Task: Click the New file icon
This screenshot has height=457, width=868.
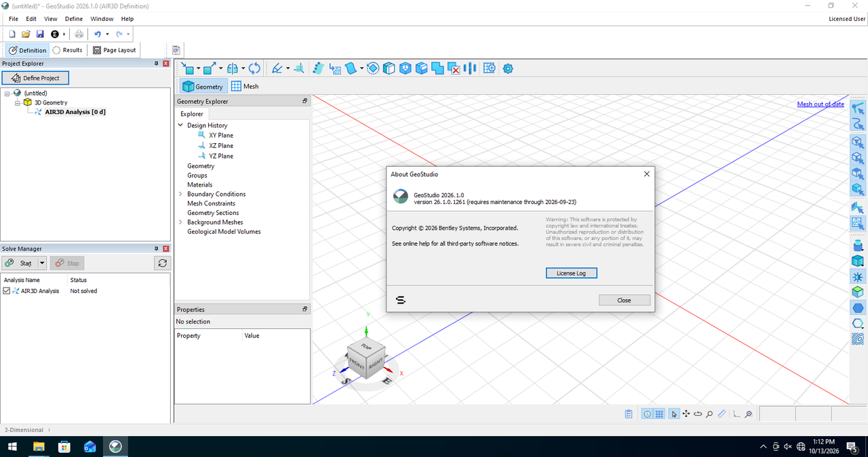Action: [x=12, y=34]
